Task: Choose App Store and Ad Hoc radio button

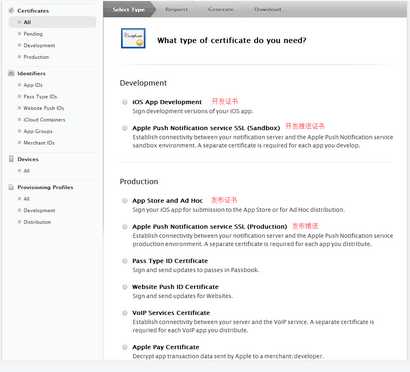Action: [x=125, y=201]
